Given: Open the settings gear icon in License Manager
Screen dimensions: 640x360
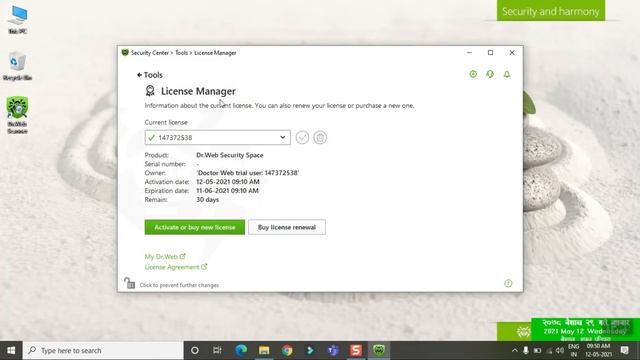Looking at the screenshot, I should [x=473, y=74].
